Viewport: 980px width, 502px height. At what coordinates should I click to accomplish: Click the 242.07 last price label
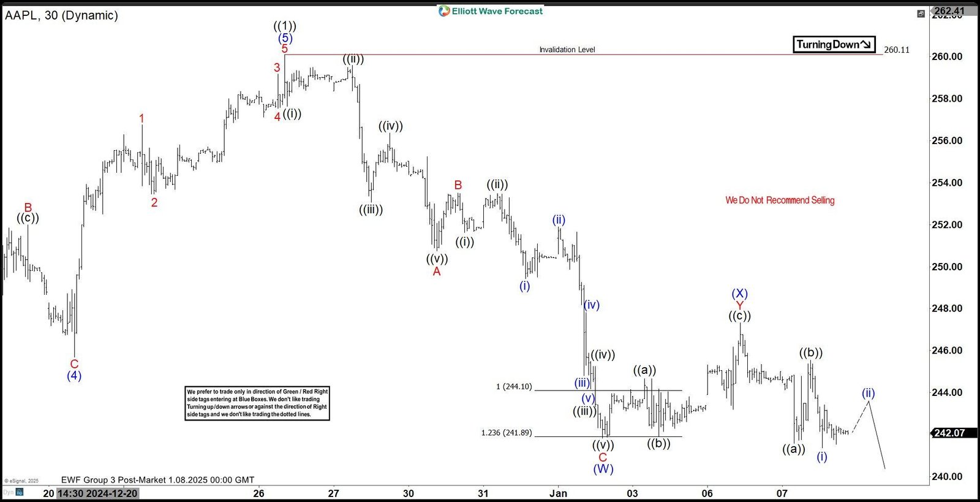pos(949,433)
